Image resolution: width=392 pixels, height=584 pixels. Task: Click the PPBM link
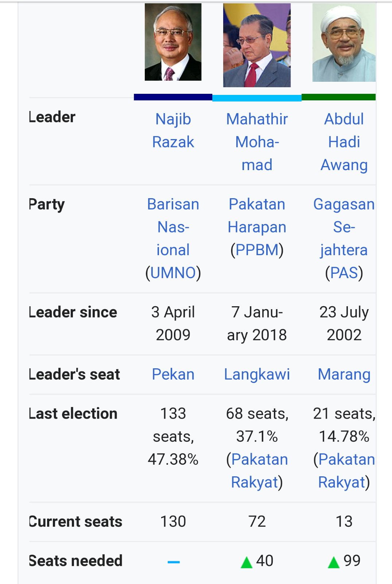[257, 250]
